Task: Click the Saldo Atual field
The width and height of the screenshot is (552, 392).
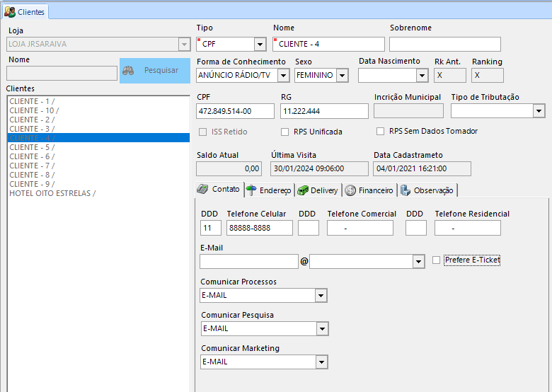Action: (x=229, y=169)
